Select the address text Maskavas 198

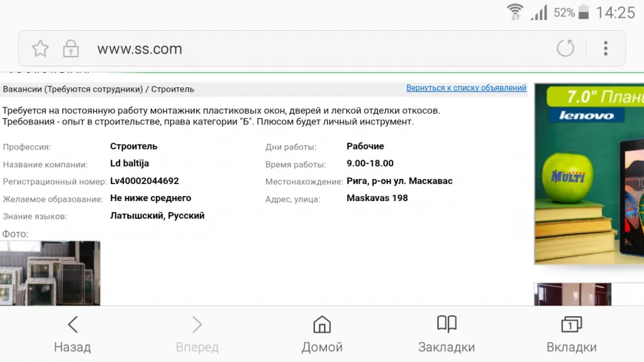click(377, 198)
